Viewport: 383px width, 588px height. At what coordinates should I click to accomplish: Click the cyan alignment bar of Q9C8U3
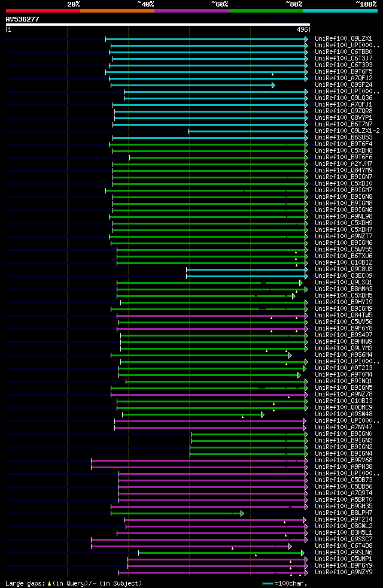pos(247,269)
